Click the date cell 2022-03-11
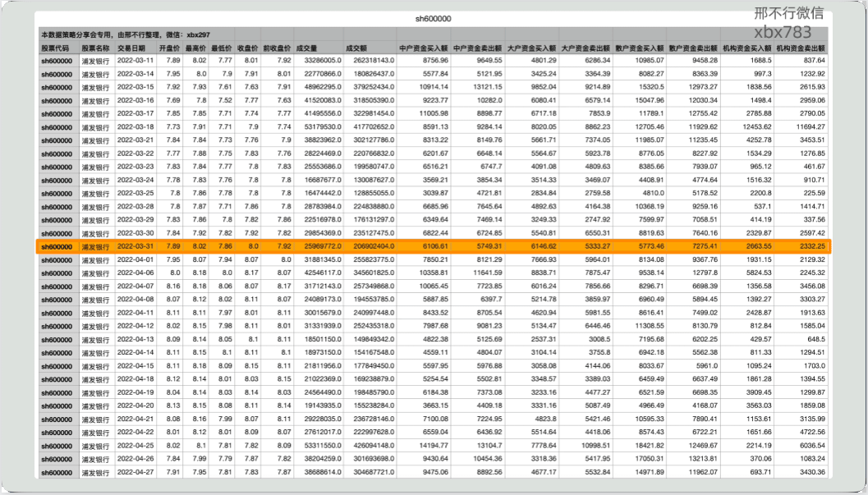 point(135,60)
